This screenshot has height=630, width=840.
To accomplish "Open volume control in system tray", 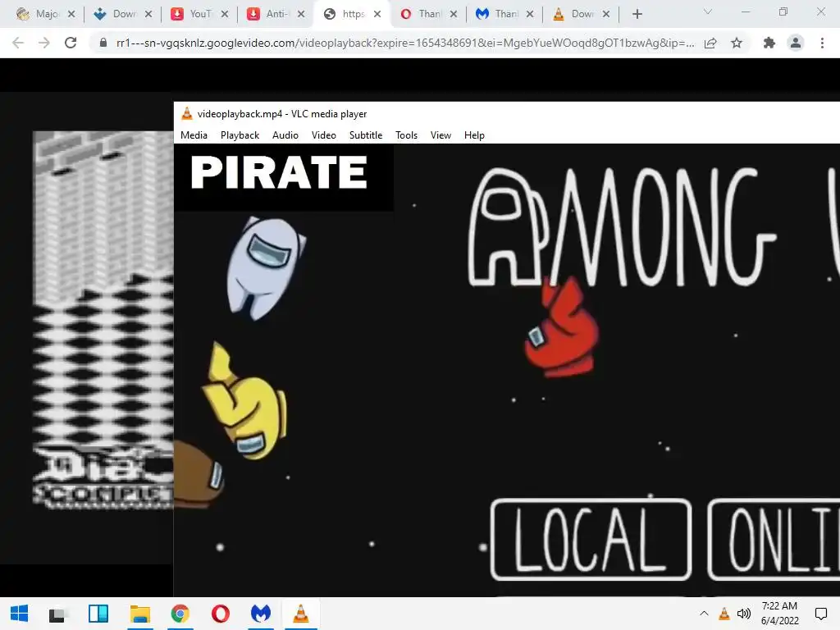I will coord(743,614).
